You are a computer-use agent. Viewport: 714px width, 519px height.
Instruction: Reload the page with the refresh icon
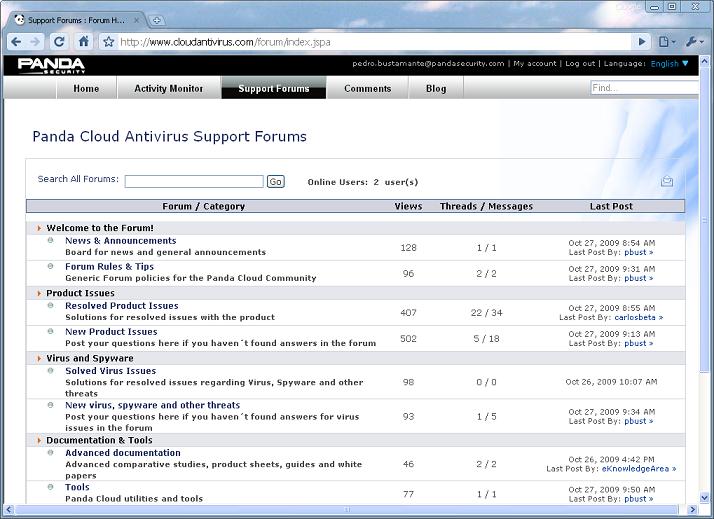[59, 42]
